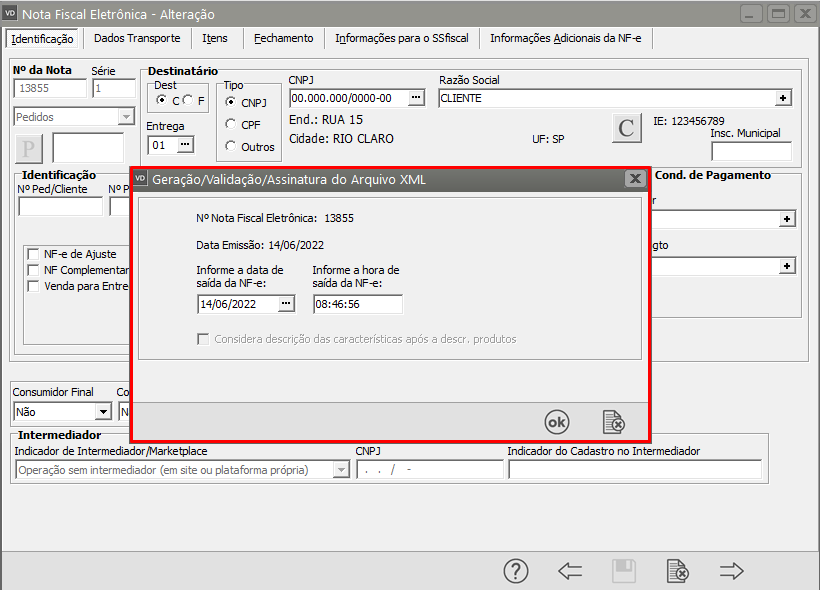Click the OK button in XML dialog
The width and height of the screenshot is (820, 590).
(x=556, y=422)
